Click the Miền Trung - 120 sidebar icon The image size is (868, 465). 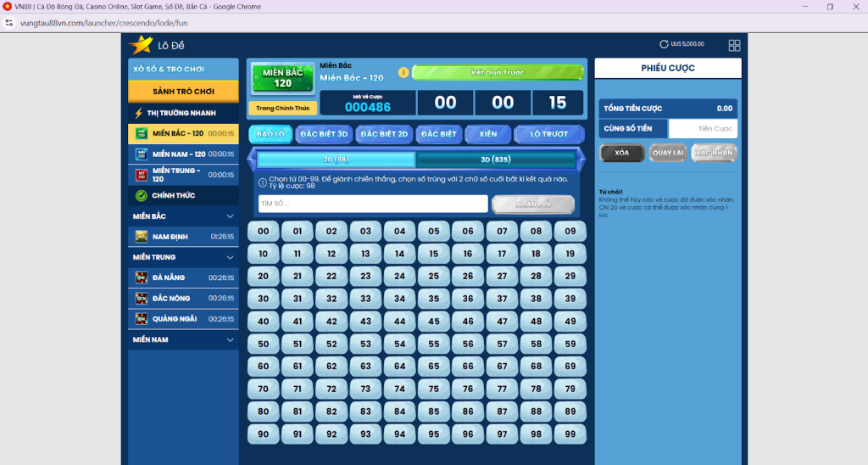coord(142,175)
